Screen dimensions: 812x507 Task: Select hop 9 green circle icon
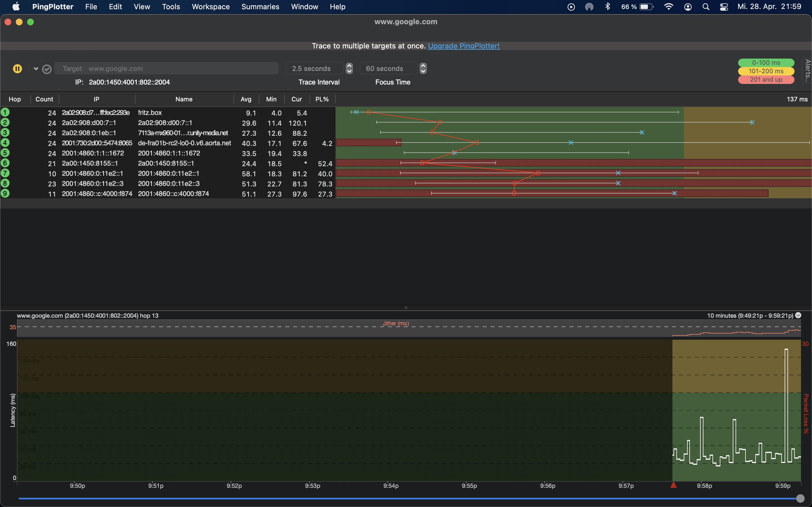(x=5, y=194)
